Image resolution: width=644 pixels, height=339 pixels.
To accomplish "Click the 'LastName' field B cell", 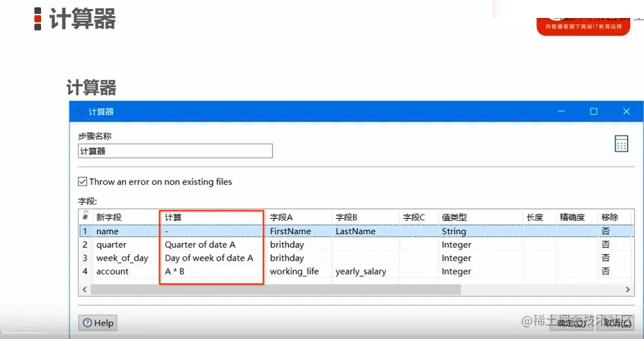I will coord(355,231).
